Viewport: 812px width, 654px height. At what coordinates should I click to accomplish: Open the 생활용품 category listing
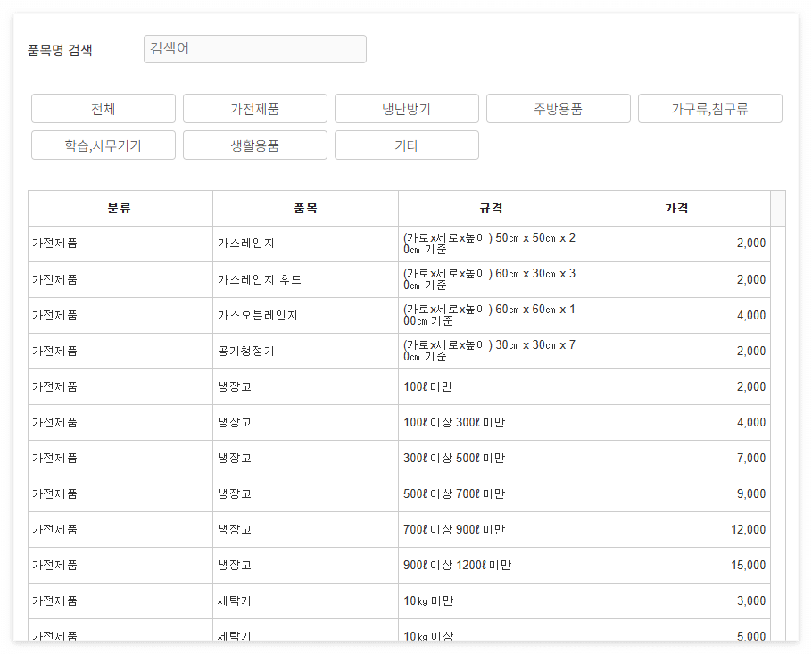coord(254,145)
